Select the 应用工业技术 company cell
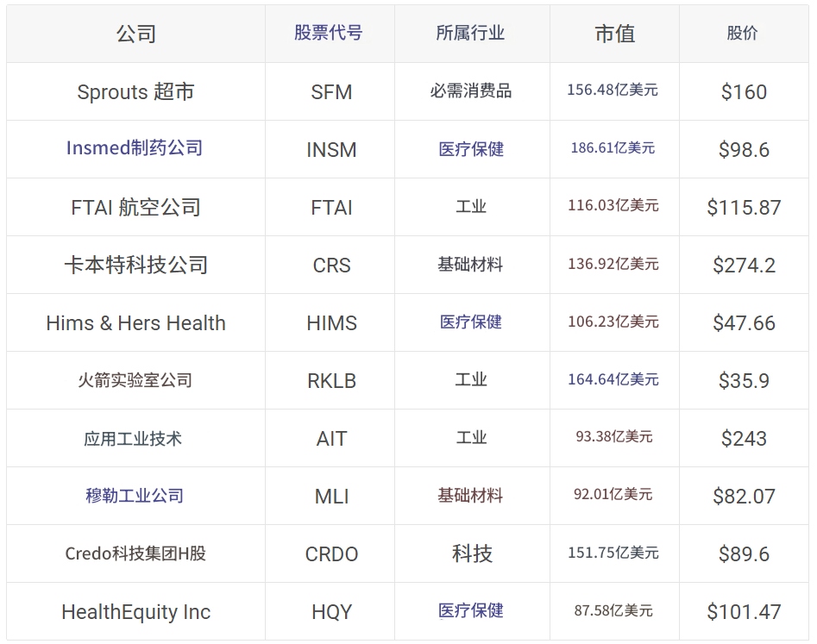817x644 pixels. point(134,438)
